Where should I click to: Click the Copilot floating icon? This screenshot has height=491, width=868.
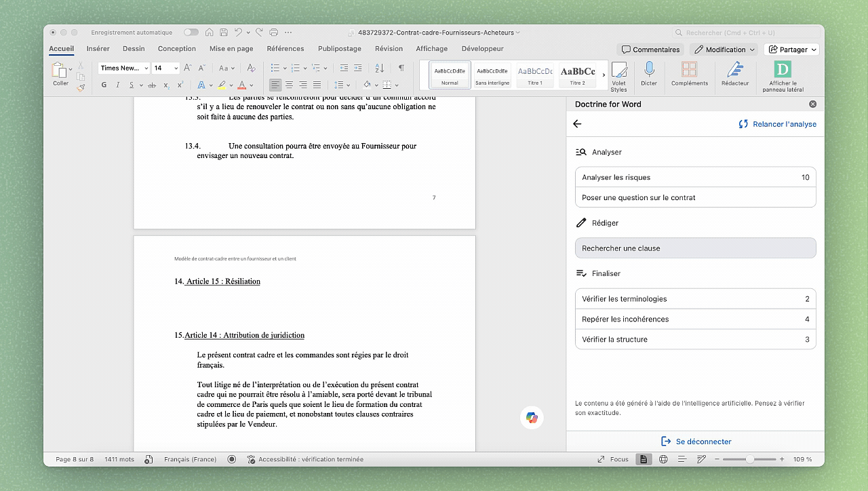pos(532,417)
